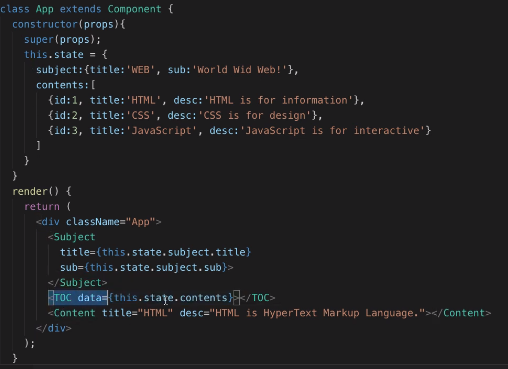Click the 'WEB' title string
Screen dimensions: 508x369
point(140,70)
